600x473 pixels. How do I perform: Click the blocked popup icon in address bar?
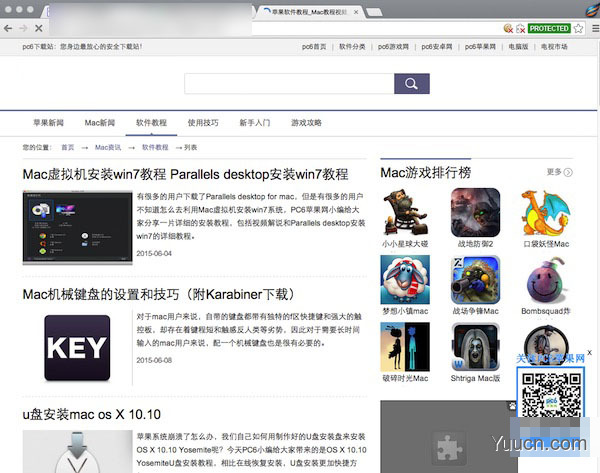coord(520,28)
